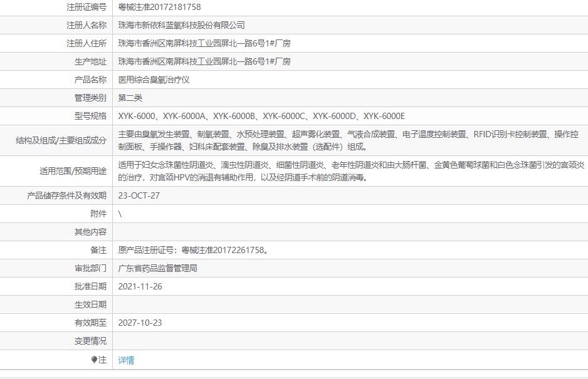The width and height of the screenshot is (588, 379).
Task: Select registration number 粤械注准20172181758
Action: pos(159,7)
